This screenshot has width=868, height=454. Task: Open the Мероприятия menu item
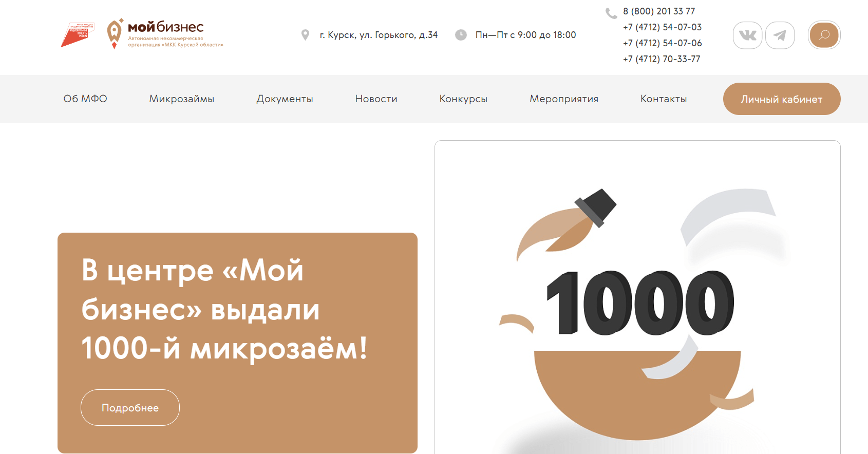click(x=564, y=99)
